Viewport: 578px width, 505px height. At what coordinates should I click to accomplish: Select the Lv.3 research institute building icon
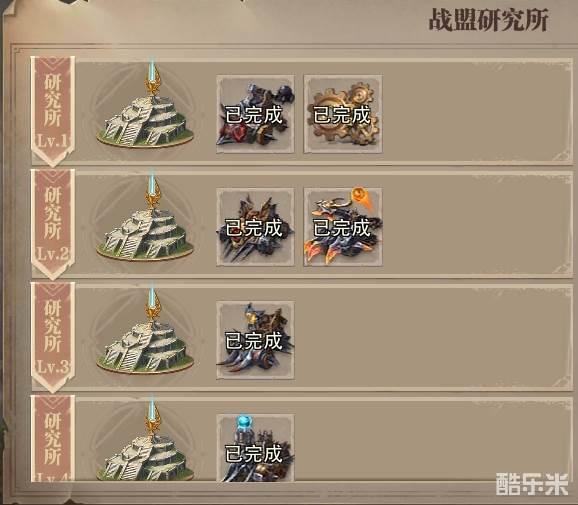[145, 332]
